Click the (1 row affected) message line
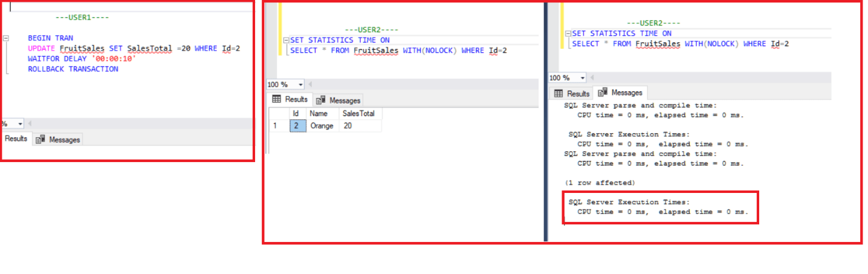 (x=599, y=183)
